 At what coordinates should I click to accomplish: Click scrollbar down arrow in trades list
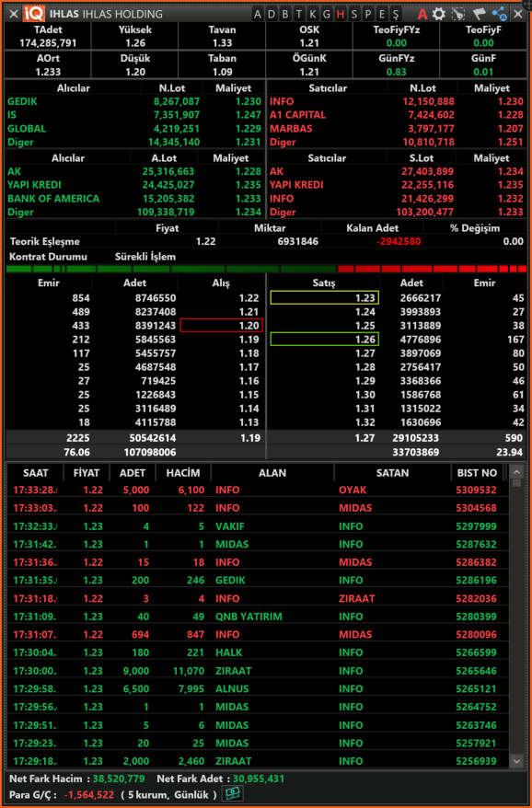tap(516, 760)
